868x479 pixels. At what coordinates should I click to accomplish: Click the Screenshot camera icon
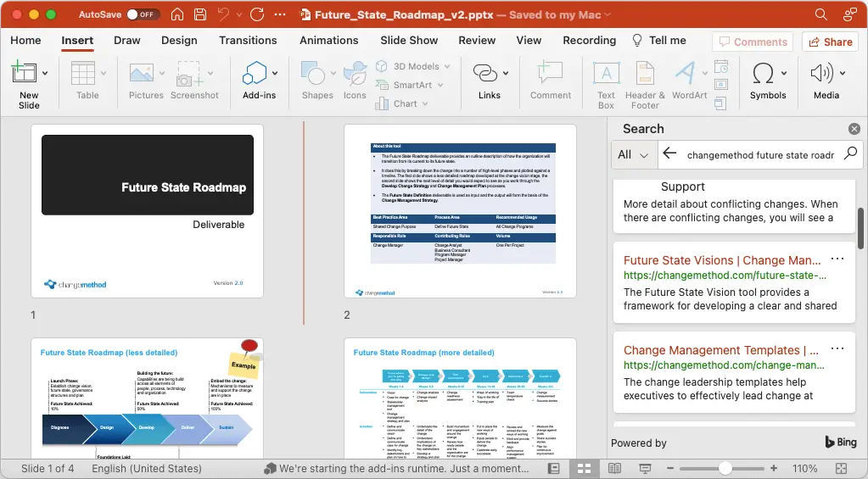188,74
